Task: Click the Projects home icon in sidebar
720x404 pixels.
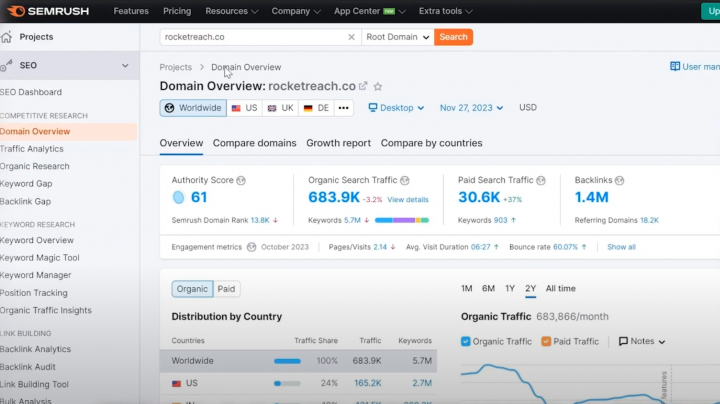Action: 7,37
